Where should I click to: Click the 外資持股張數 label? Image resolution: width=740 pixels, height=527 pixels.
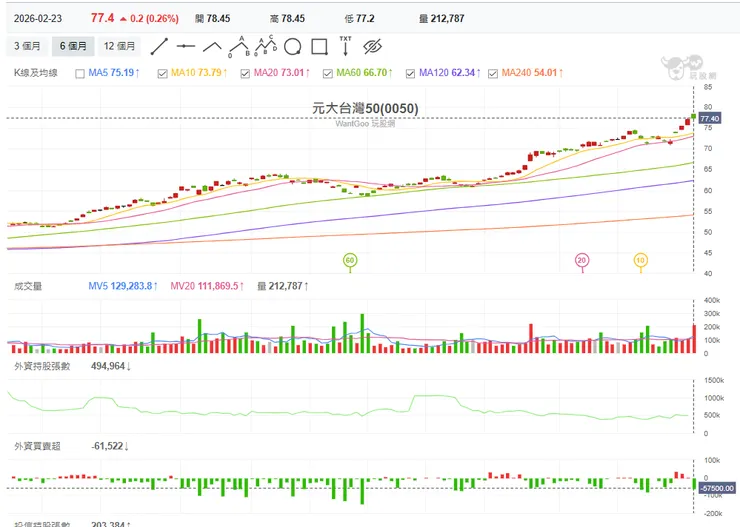pyautogui.click(x=42, y=367)
